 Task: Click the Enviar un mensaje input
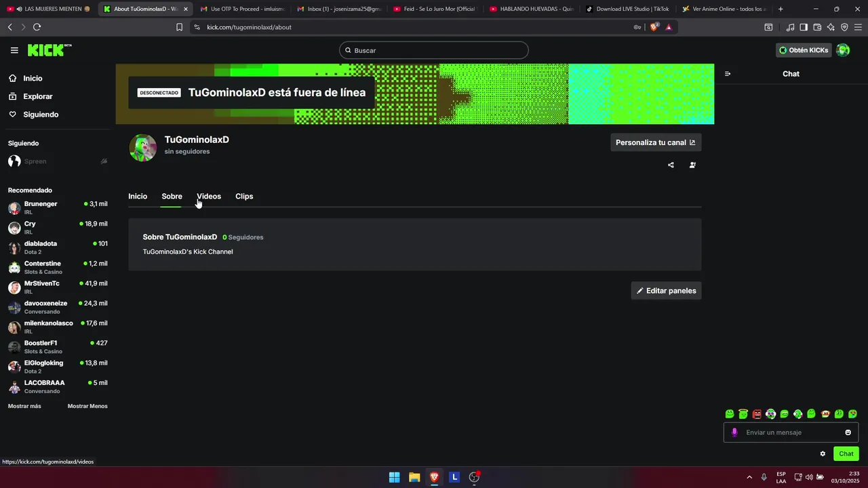[x=791, y=432]
